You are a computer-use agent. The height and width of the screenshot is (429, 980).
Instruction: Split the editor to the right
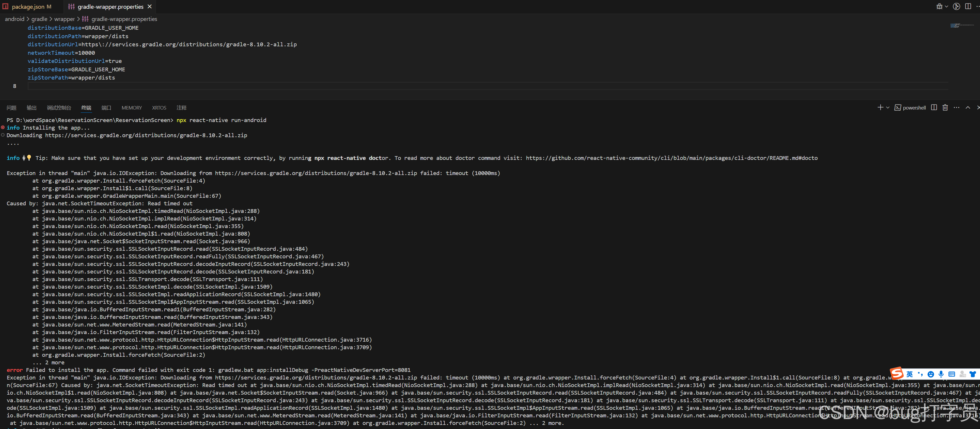click(x=968, y=6)
